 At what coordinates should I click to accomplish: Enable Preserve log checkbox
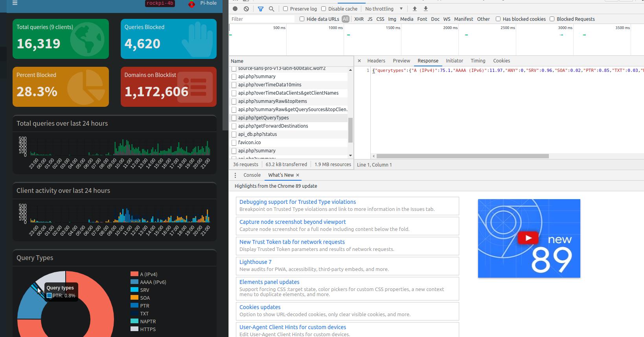285,9
